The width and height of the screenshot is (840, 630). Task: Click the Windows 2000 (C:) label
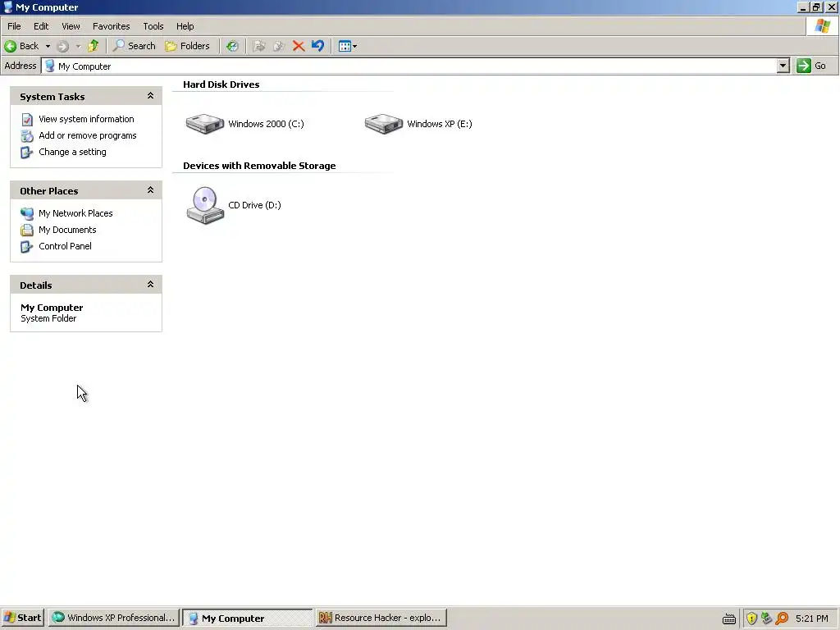pos(266,124)
